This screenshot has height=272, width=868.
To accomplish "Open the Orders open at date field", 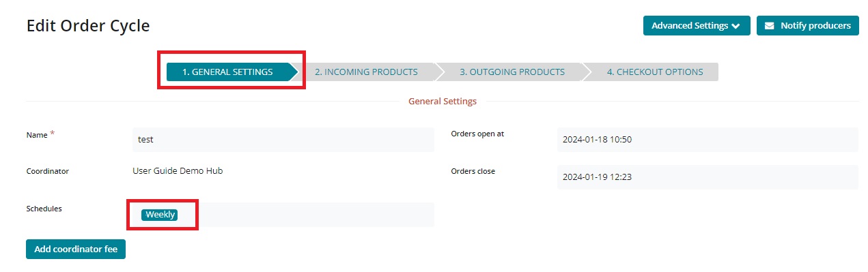I will click(x=708, y=139).
